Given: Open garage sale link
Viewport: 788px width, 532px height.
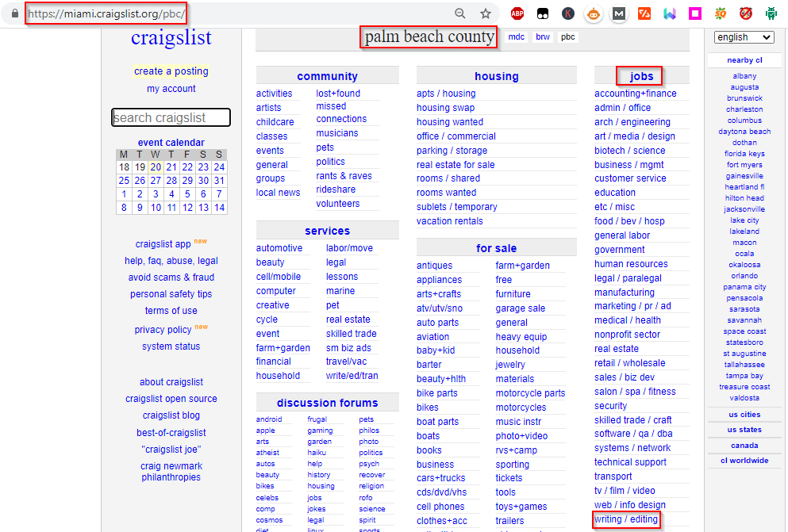Looking at the screenshot, I should coord(520,308).
